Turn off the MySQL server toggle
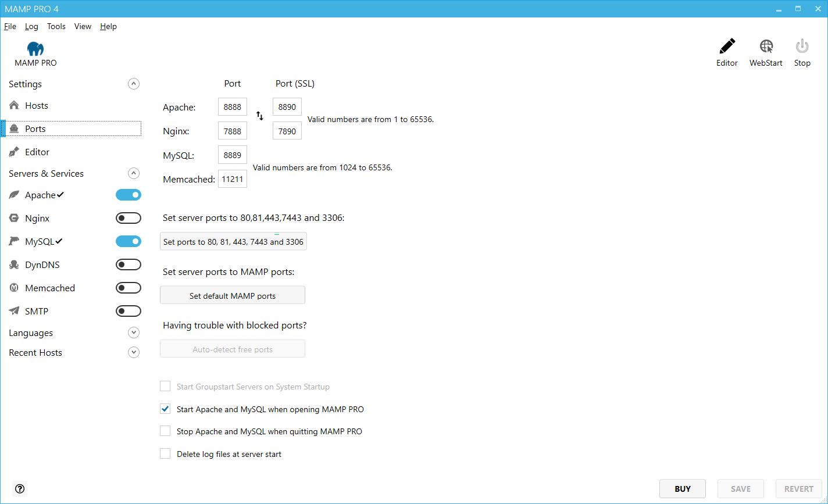The width and height of the screenshot is (828, 504). pyautogui.click(x=129, y=241)
